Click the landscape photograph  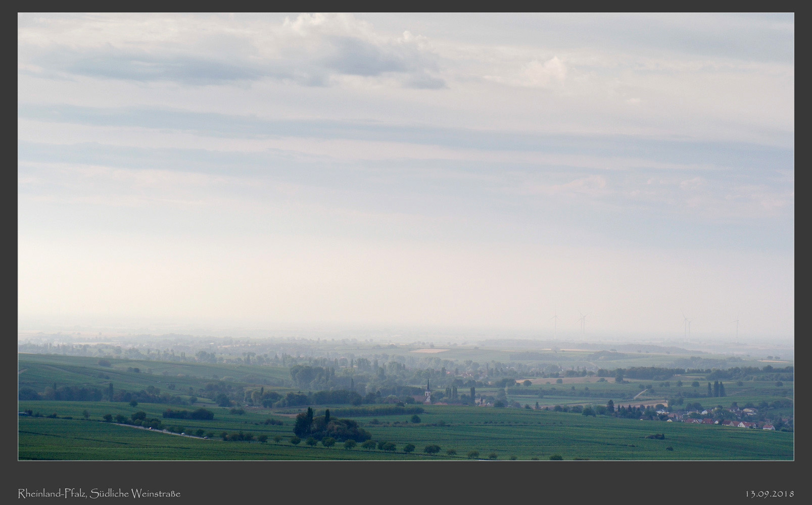pyautogui.click(x=406, y=236)
